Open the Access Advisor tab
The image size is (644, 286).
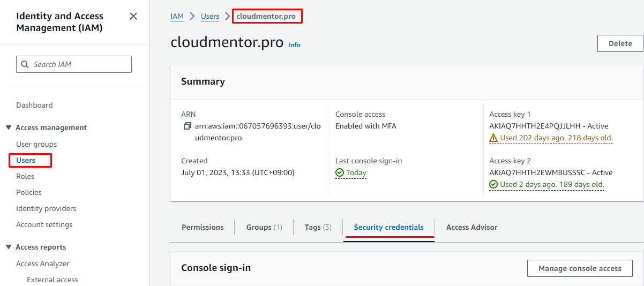tap(471, 227)
